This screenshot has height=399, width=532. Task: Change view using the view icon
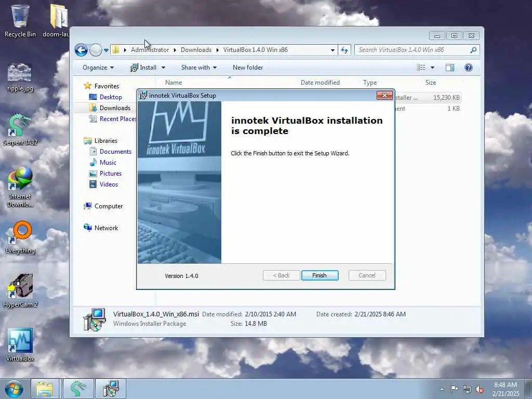[x=421, y=68]
